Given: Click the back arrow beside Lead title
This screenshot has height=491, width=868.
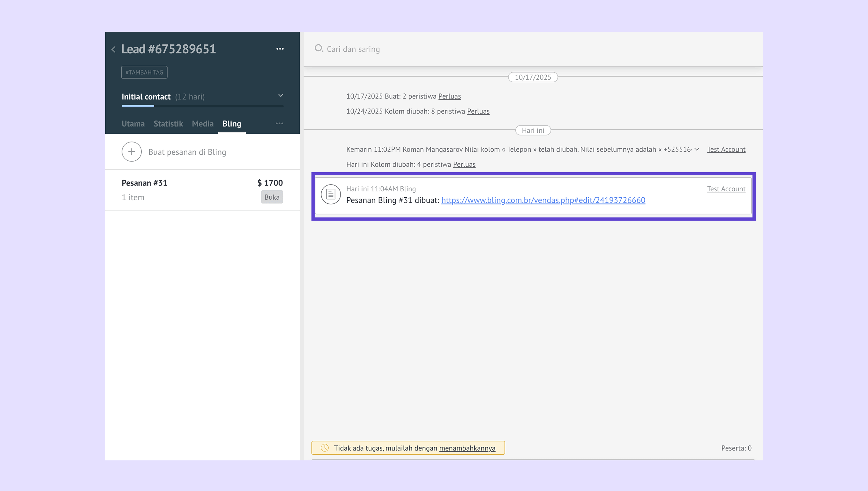Looking at the screenshot, I should (114, 49).
